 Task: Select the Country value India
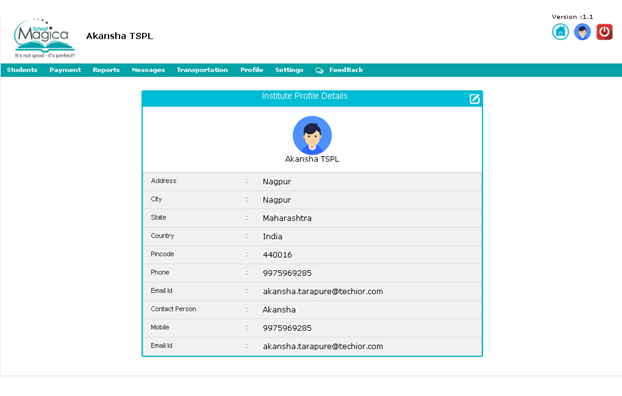pyautogui.click(x=273, y=236)
